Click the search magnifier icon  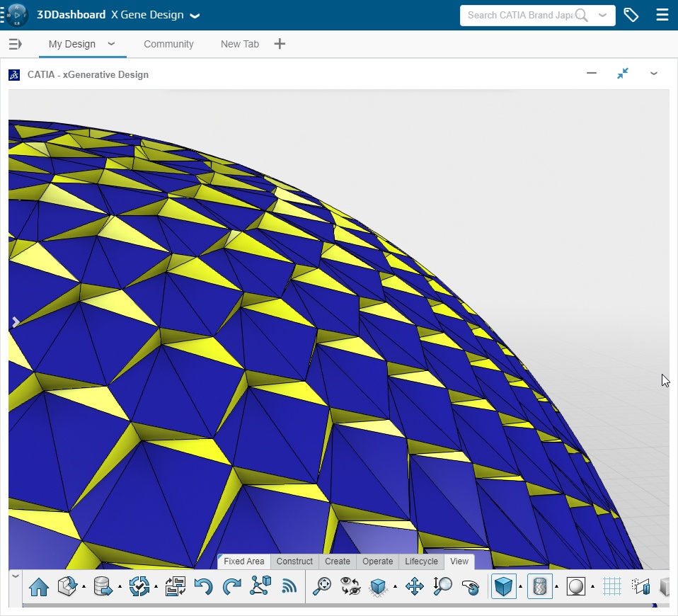[x=582, y=16]
